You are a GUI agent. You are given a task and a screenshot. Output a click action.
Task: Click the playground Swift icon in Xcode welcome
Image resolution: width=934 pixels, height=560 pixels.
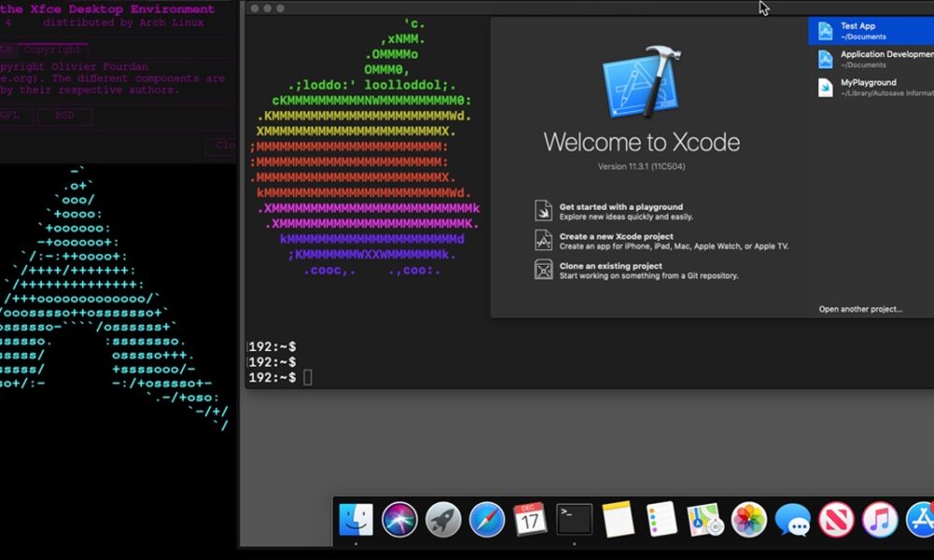point(543,211)
